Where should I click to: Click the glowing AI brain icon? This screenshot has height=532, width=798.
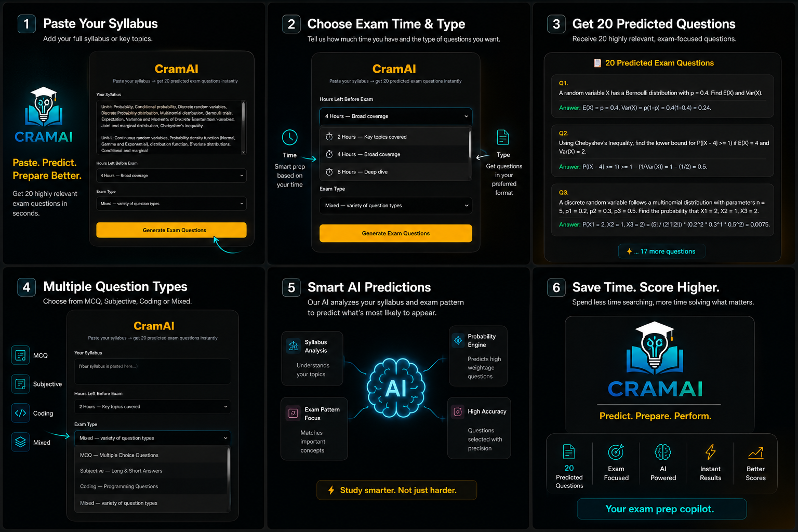pyautogui.click(x=396, y=388)
